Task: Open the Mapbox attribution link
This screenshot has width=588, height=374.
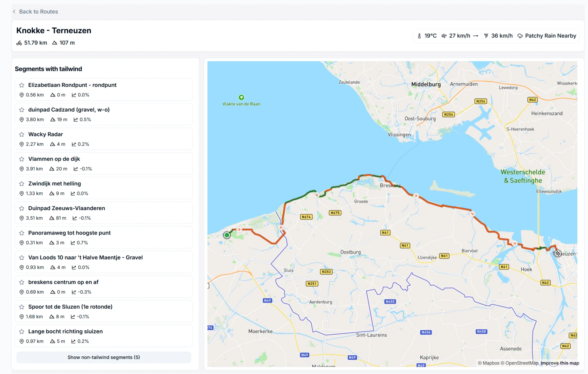Action: [488, 363]
